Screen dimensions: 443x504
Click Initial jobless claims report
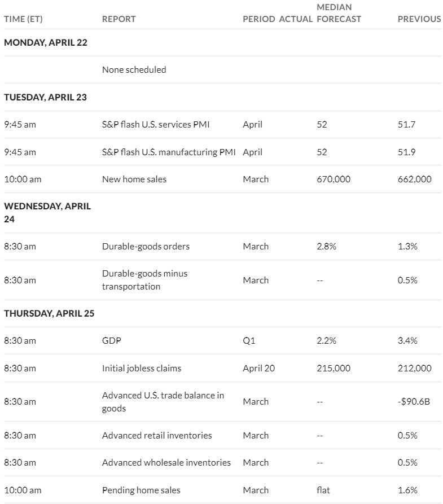142,368
